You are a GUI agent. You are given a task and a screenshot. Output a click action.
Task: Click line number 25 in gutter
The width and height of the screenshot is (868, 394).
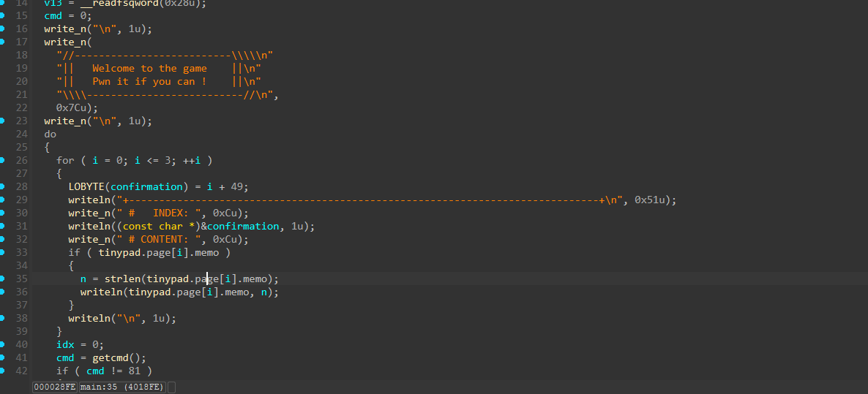click(21, 147)
